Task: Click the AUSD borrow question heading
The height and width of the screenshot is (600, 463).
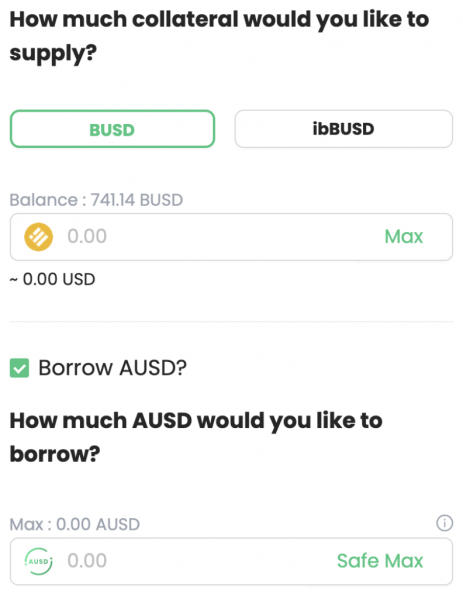Action: [196, 437]
